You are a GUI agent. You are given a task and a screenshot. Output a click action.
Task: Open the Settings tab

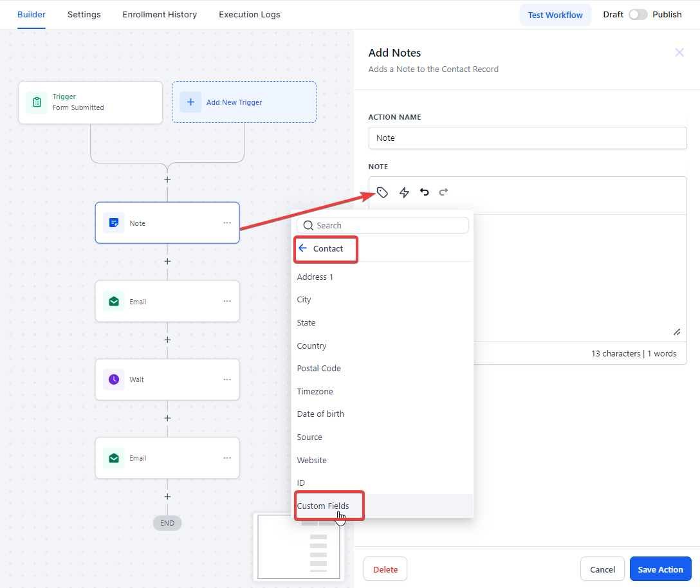(x=84, y=14)
